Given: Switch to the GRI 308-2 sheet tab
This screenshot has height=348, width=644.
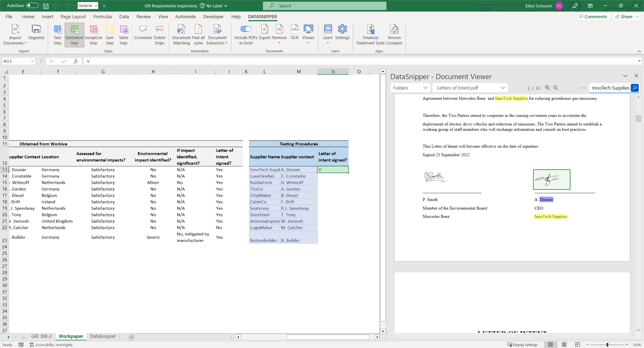Looking at the screenshot, I should tap(42, 336).
